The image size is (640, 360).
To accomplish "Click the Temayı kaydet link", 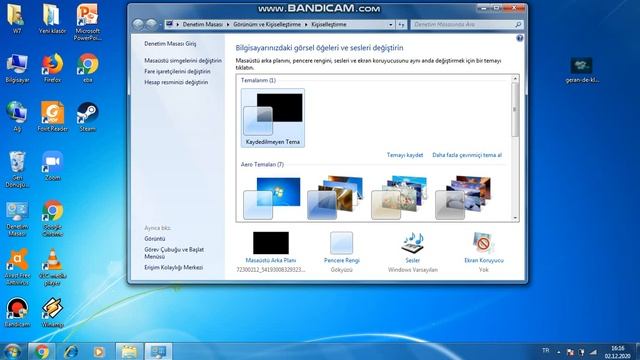I will (405, 155).
